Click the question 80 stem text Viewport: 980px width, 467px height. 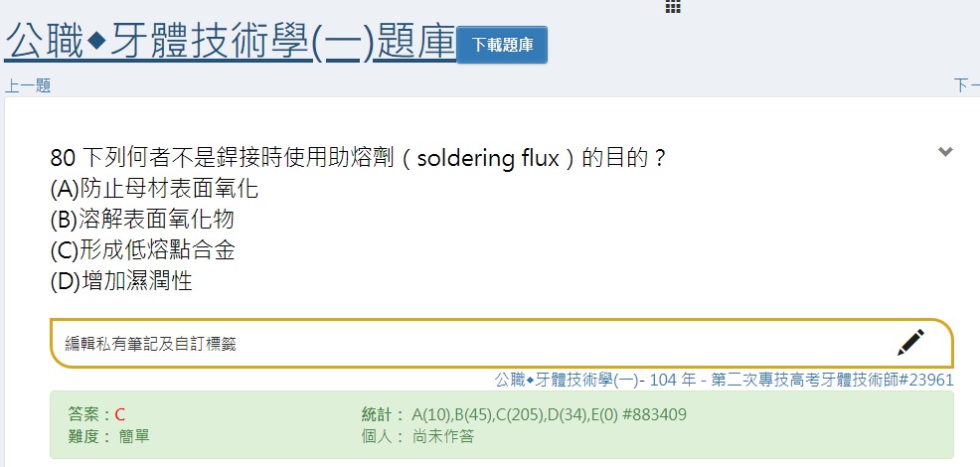point(358,158)
